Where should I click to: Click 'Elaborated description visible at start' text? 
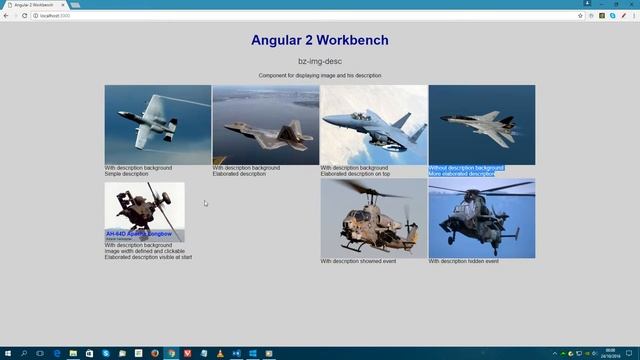148,257
